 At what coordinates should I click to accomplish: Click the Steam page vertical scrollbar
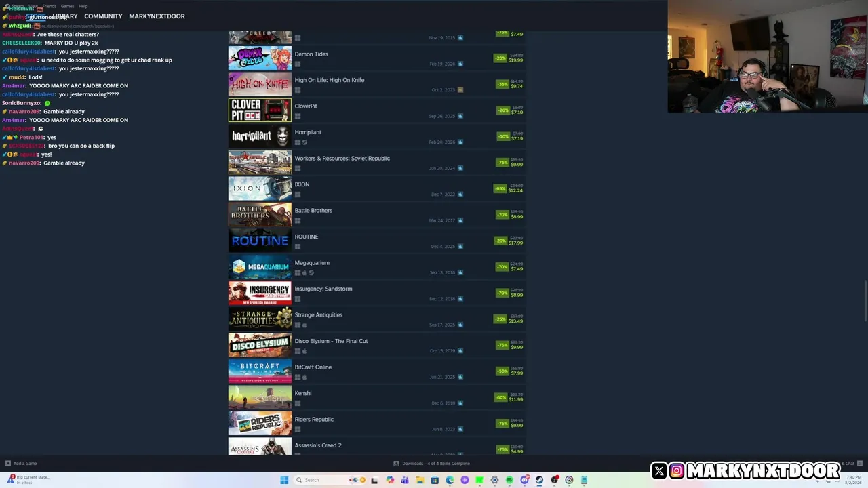point(865,300)
